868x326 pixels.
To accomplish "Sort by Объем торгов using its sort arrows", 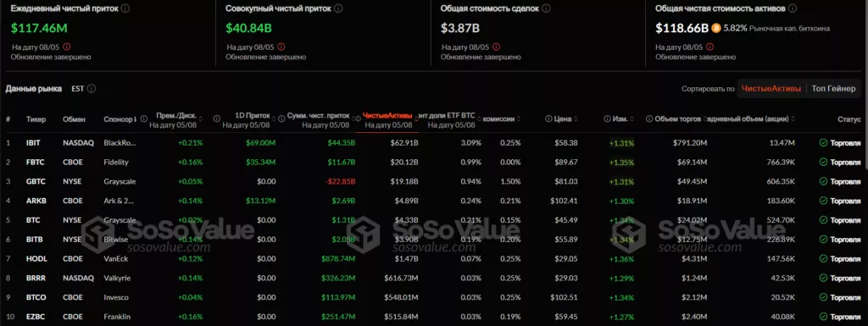I will 706,119.
